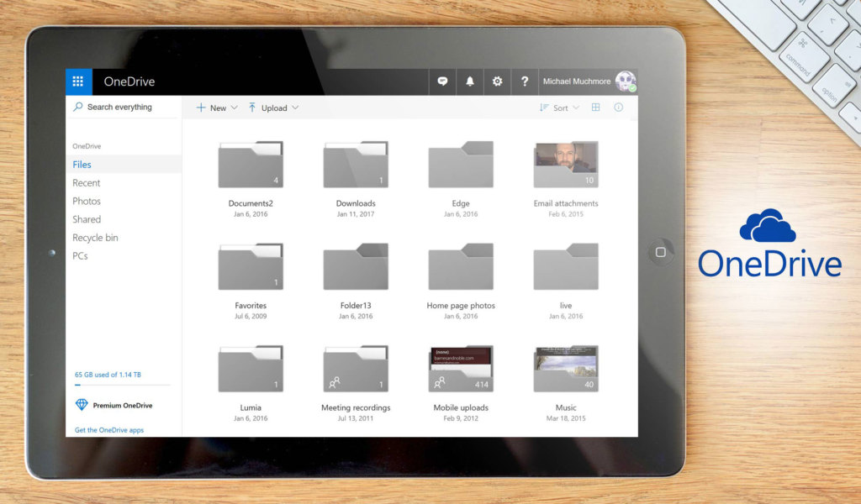Click the Premium OneDrive diamond icon
This screenshot has height=504, width=861.
click(82, 405)
